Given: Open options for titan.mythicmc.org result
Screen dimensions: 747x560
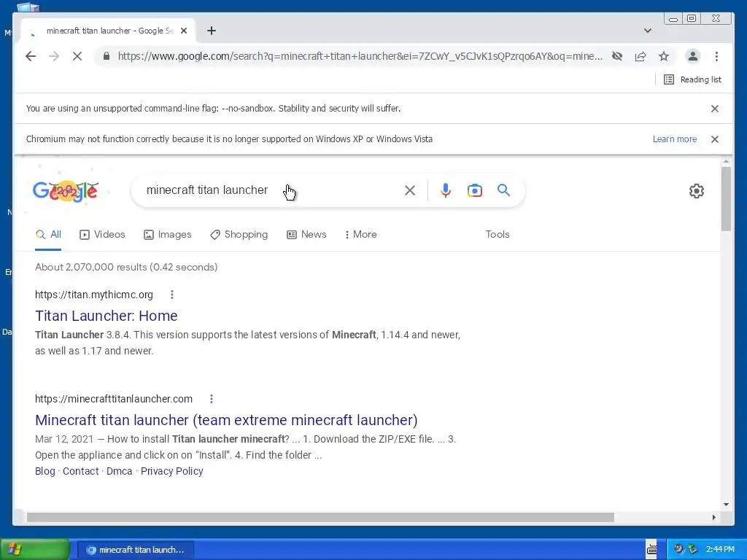Looking at the screenshot, I should coord(172,295).
